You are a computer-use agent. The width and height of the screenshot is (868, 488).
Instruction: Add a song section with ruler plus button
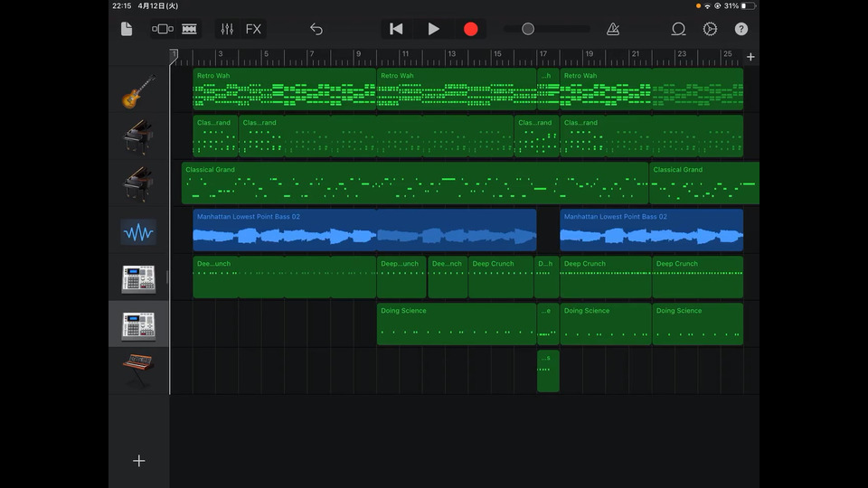tap(750, 57)
